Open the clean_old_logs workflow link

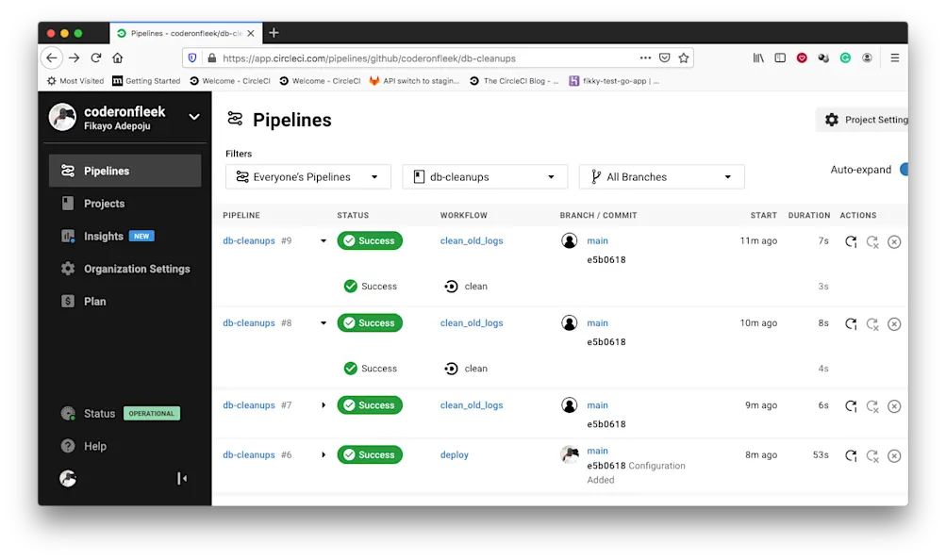point(472,240)
